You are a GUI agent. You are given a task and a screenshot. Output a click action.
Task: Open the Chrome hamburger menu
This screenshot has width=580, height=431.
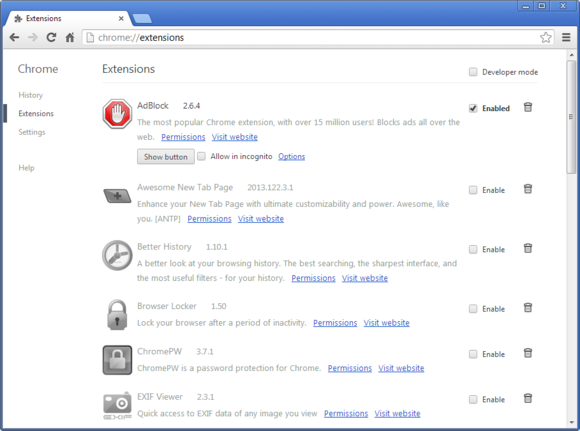coord(566,37)
